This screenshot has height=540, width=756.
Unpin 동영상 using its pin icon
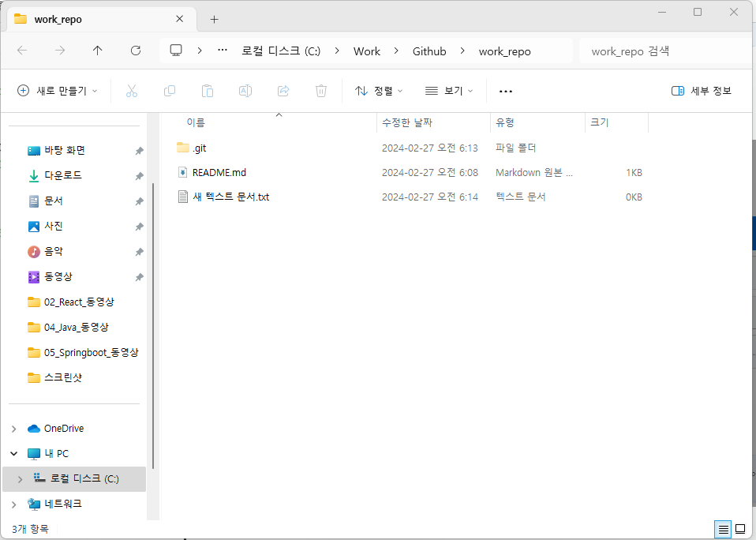pyautogui.click(x=139, y=277)
